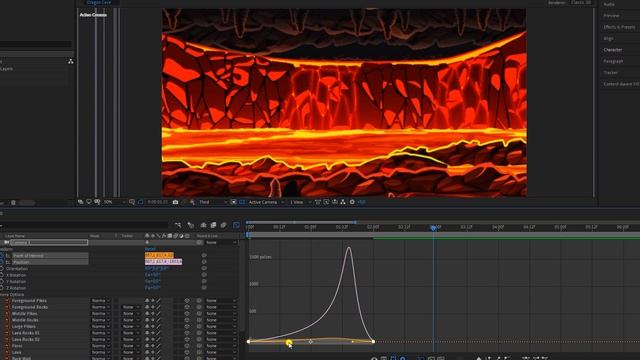This screenshot has height=360, width=640.
Task: Open the track matte dropdown for Foreground Rocks
Action: (x=131, y=307)
